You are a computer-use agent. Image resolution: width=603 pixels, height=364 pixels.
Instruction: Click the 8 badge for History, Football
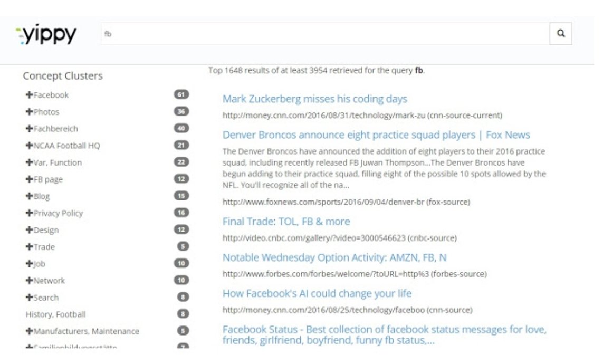click(x=183, y=314)
